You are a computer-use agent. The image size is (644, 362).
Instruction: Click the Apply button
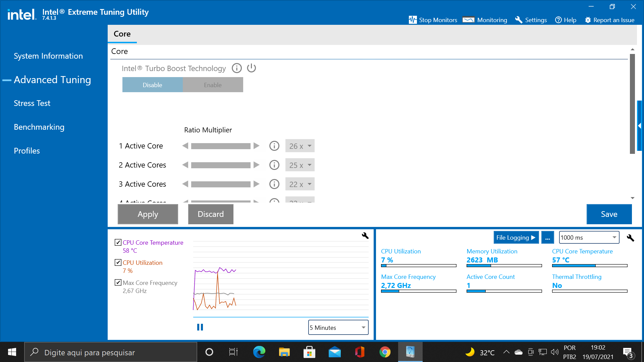coord(148,214)
